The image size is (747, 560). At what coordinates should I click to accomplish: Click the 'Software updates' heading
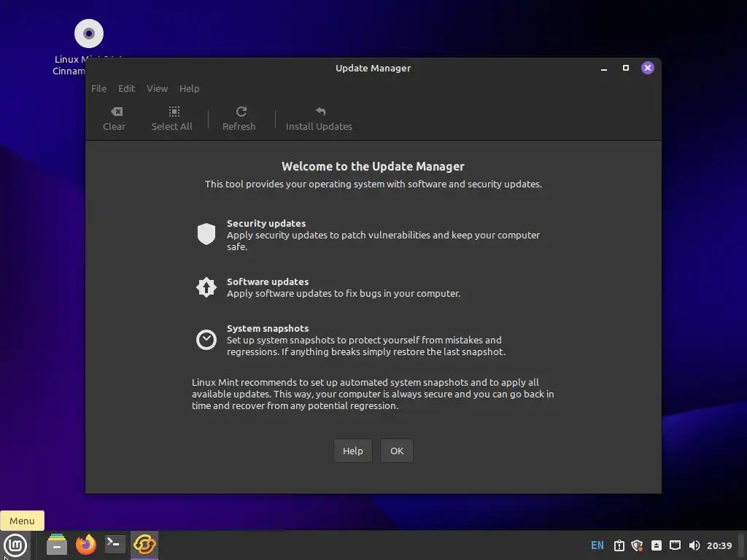(267, 281)
